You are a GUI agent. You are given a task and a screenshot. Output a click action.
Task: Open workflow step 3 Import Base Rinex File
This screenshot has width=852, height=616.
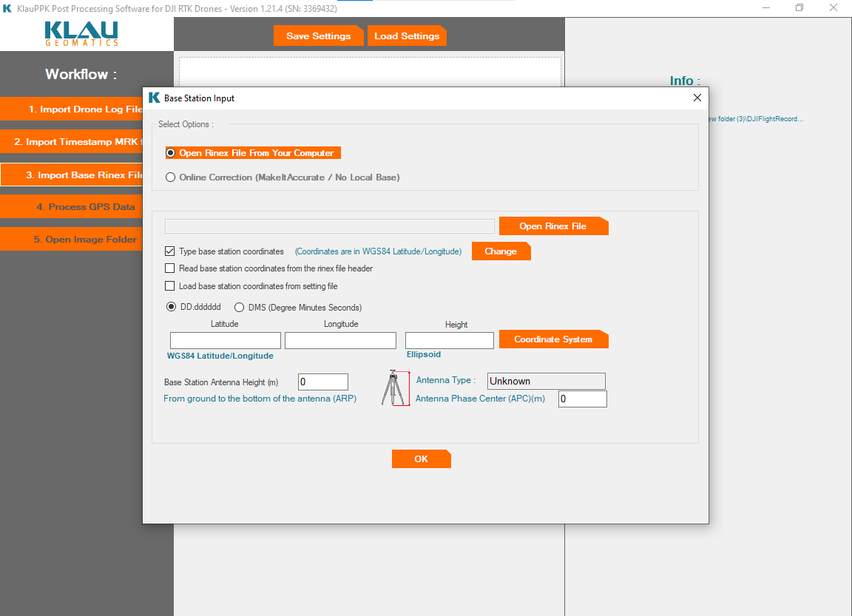71,175
